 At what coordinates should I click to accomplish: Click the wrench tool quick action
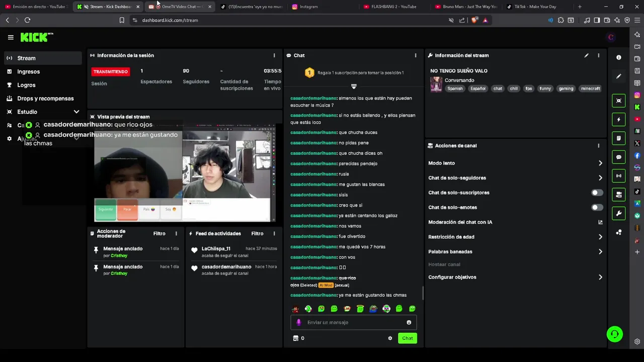click(619, 213)
